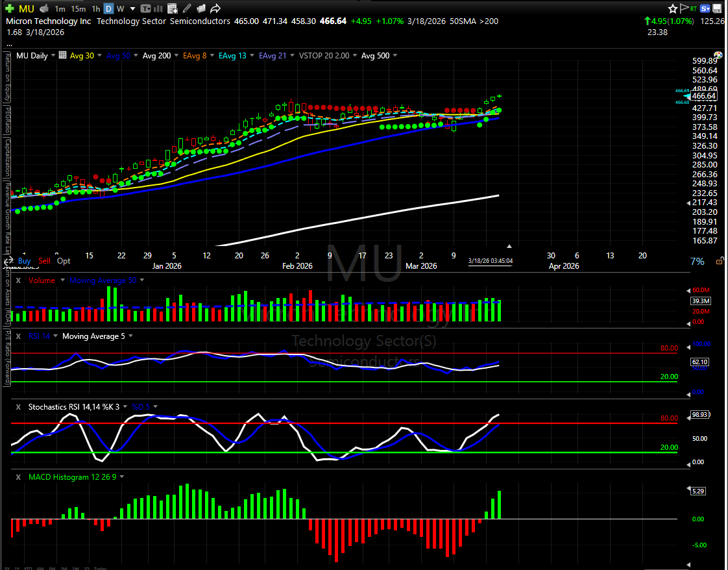Screen dimensions: 728x570
Task: Open the add-column table icon
Action: tap(172, 8)
